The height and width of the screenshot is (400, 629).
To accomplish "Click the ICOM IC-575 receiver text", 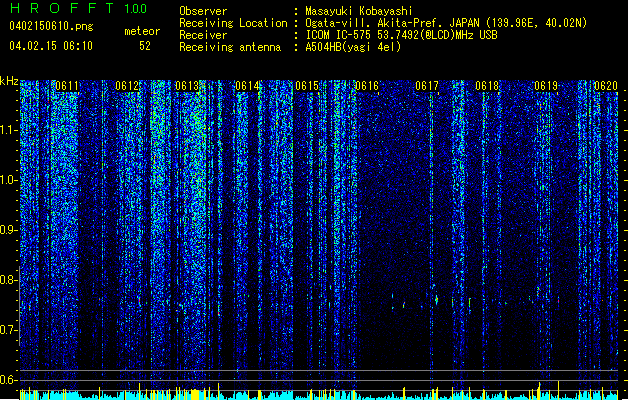I will tap(401, 35).
